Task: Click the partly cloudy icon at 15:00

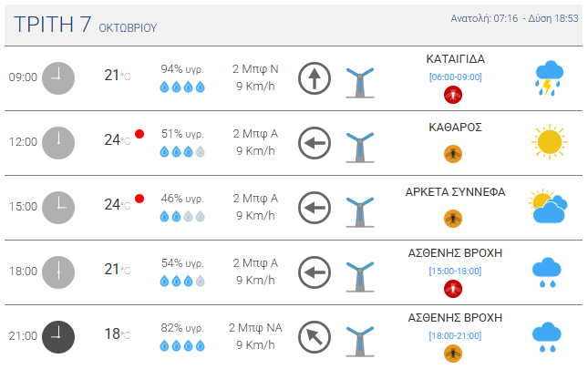Action: coord(548,207)
